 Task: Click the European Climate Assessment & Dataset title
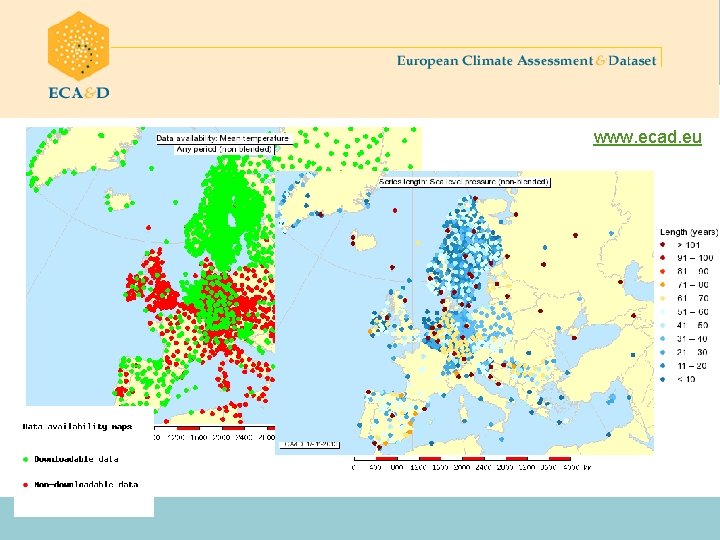(x=526, y=61)
